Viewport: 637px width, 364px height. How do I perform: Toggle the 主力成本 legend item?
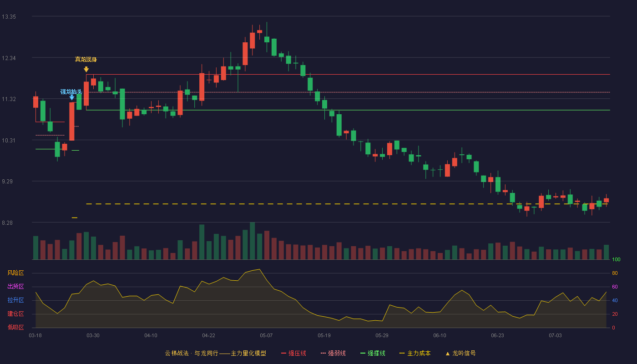(x=415, y=353)
